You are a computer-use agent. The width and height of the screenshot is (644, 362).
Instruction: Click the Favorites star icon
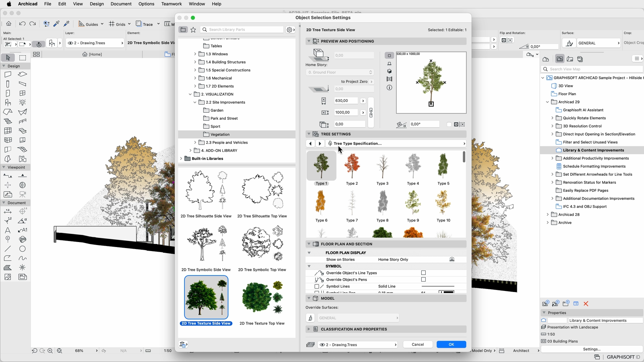click(193, 30)
